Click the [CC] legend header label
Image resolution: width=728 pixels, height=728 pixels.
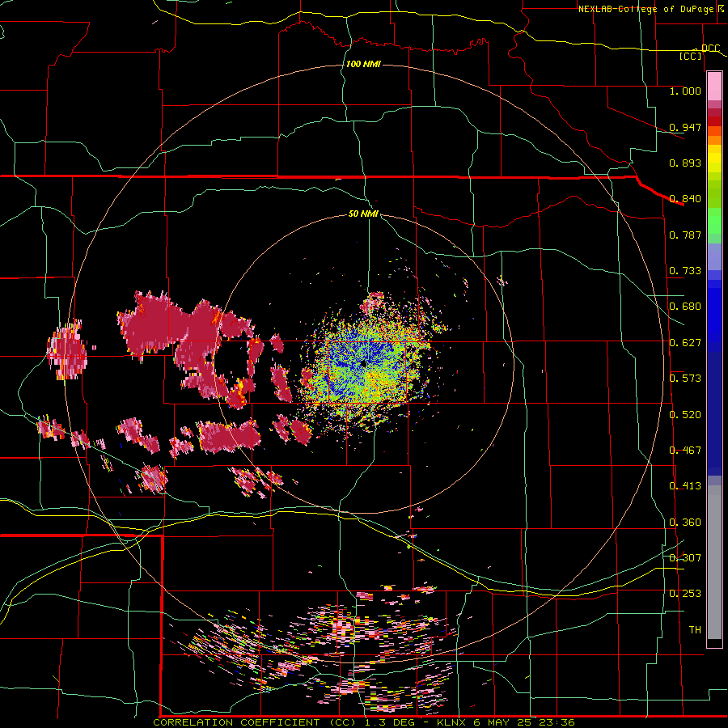tap(691, 56)
